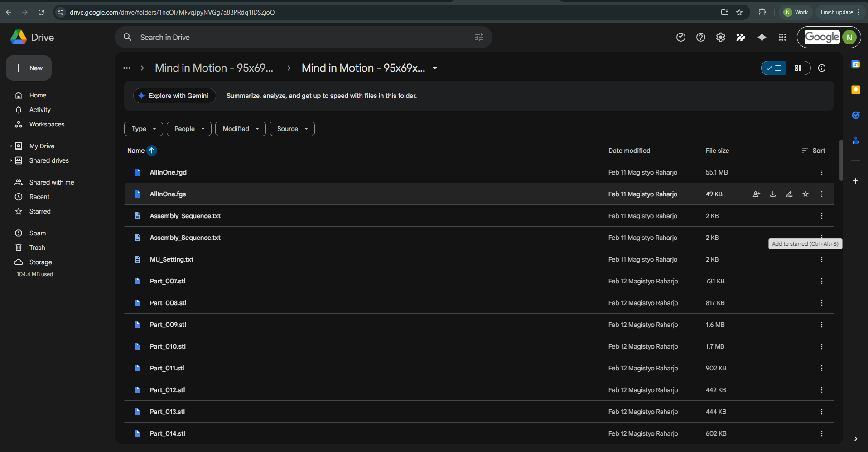Click the New button
The height and width of the screenshot is (452, 868).
coord(29,68)
